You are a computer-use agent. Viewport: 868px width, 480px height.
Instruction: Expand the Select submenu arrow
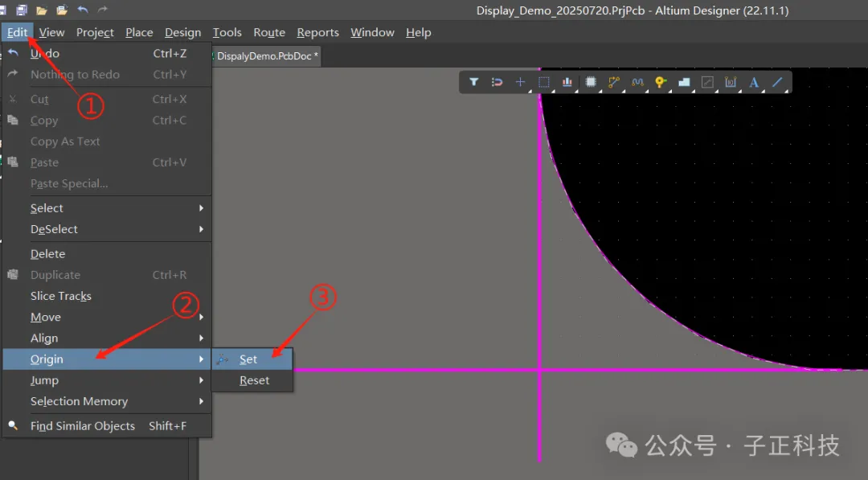202,208
